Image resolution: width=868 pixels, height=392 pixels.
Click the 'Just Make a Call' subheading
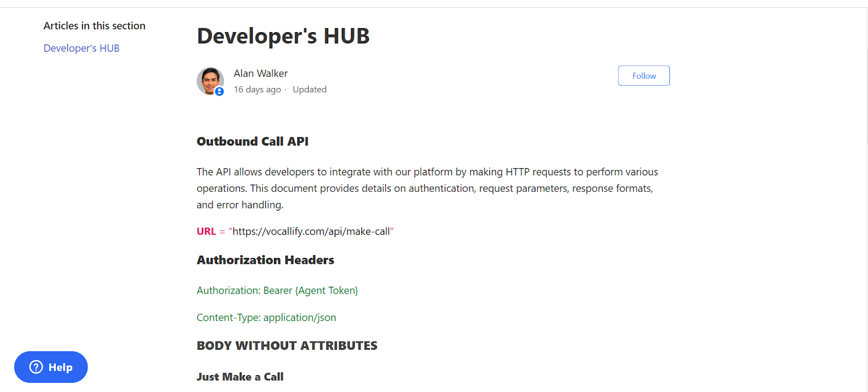(240, 377)
